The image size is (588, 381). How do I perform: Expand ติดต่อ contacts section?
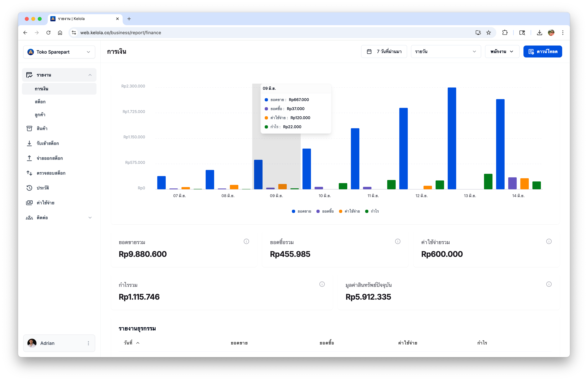(x=59, y=218)
